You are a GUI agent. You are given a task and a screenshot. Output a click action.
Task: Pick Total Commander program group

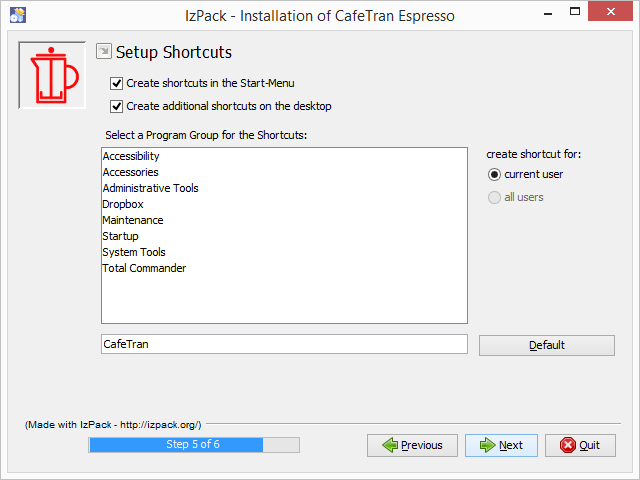[144, 268]
